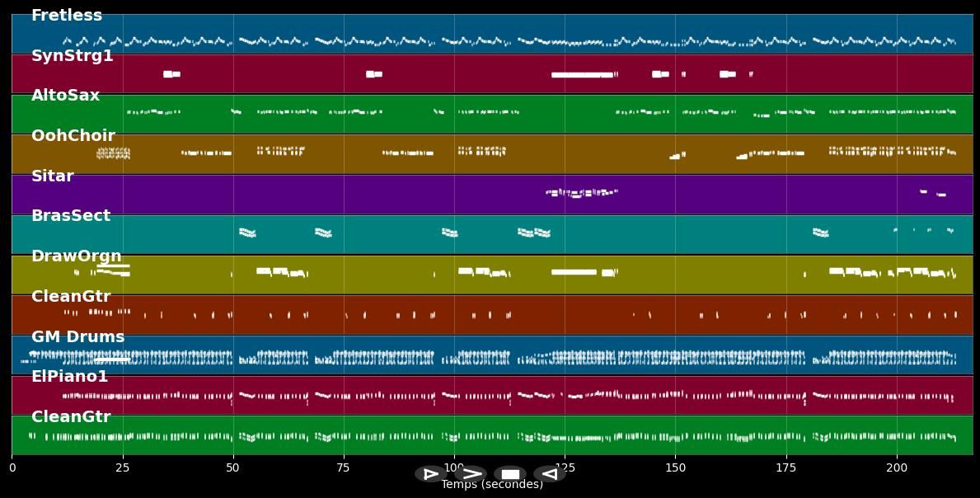Click the longest white note block in SynStrg1 track
This screenshot has width=980, height=498.
(x=583, y=74)
